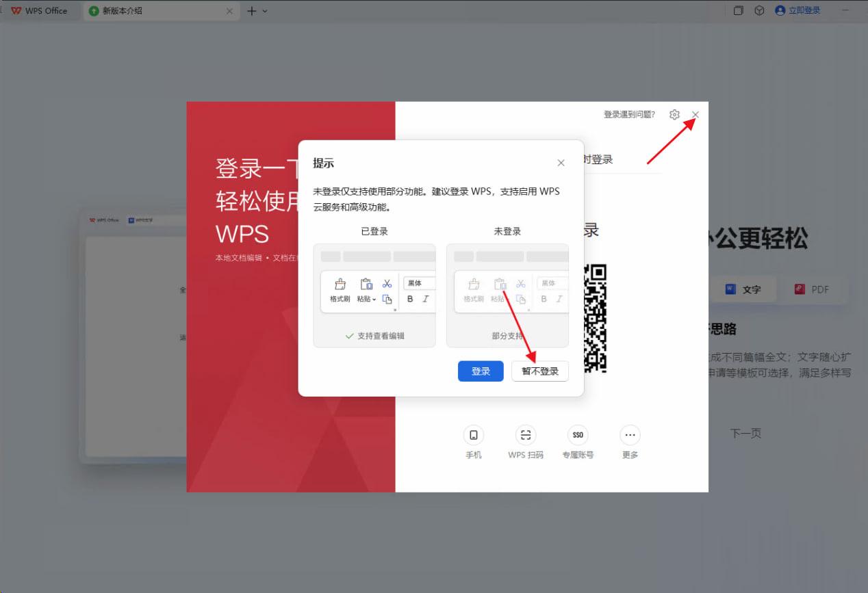This screenshot has height=593, width=868.
Task: Click the 暂不登录 button
Action: (x=540, y=371)
